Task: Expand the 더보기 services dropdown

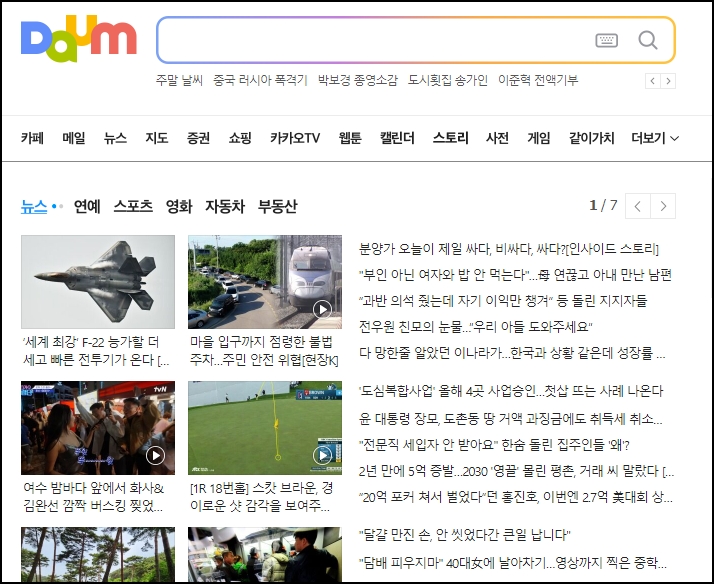Action: (x=655, y=138)
